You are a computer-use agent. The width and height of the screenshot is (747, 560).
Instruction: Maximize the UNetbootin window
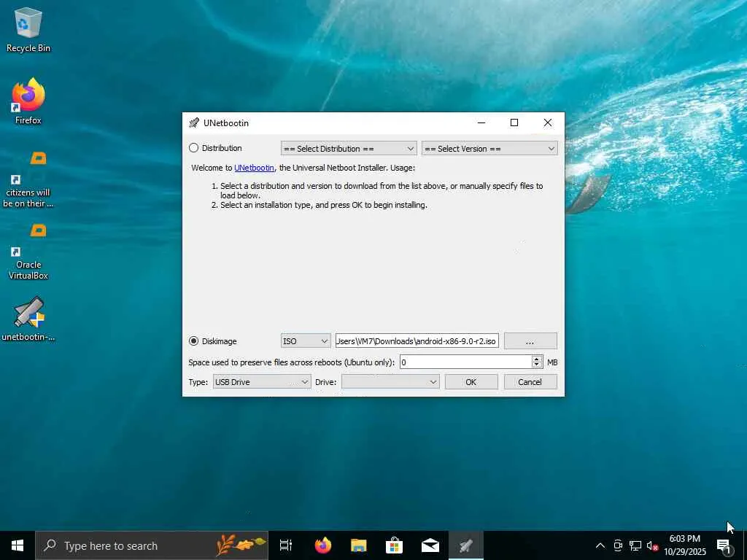click(x=514, y=122)
